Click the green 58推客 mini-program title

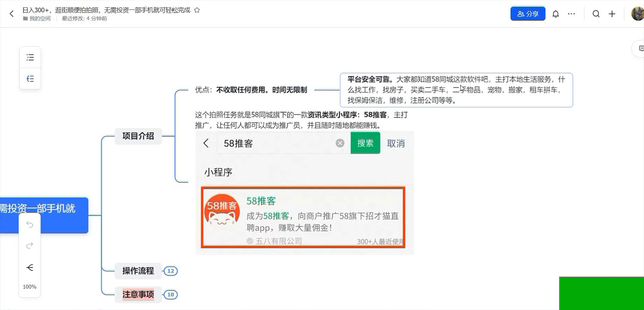(261, 201)
